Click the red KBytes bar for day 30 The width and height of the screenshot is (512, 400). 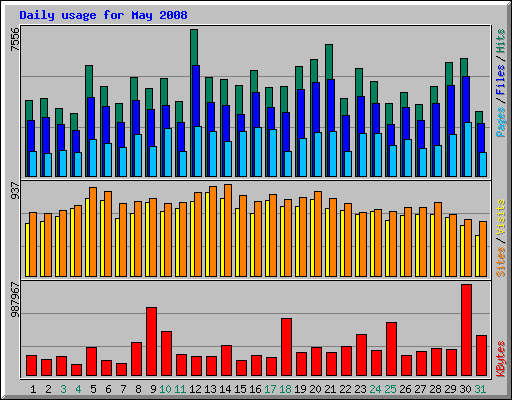click(466, 330)
